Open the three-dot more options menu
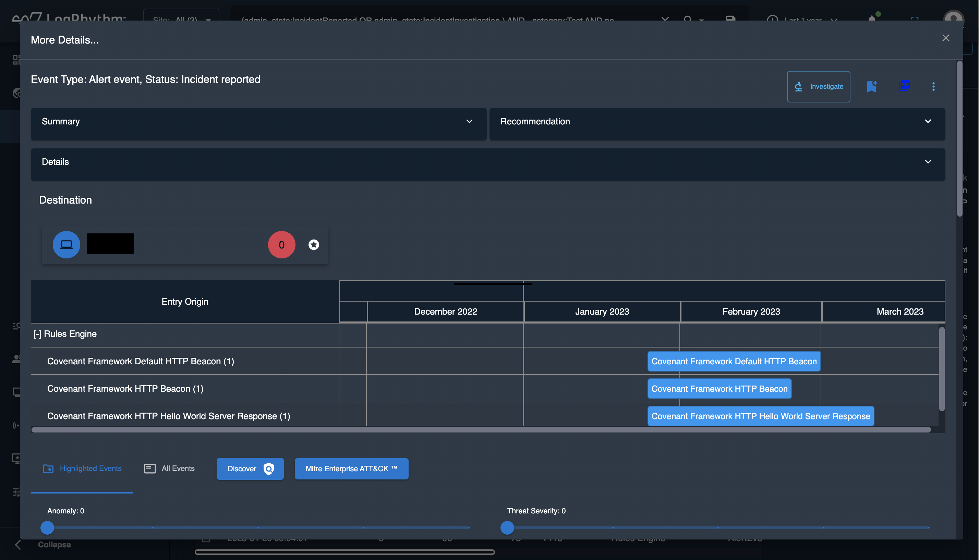This screenshot has height=560, width=979. (x=933, y=87)
